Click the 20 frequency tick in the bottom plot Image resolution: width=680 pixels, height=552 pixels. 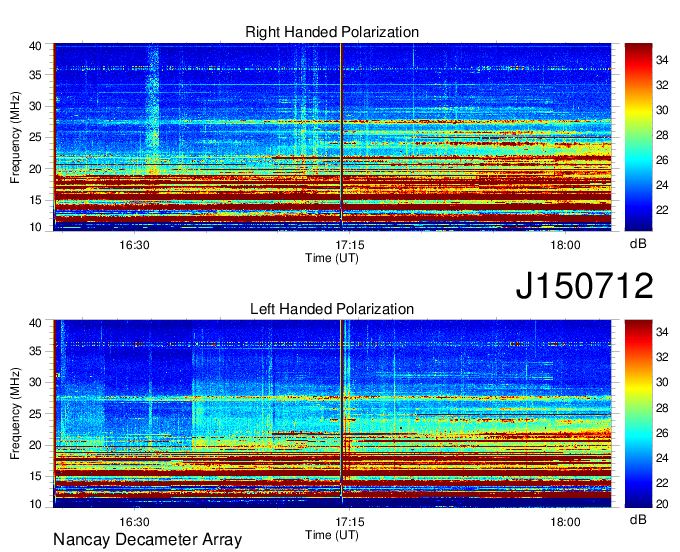point(35,445)
